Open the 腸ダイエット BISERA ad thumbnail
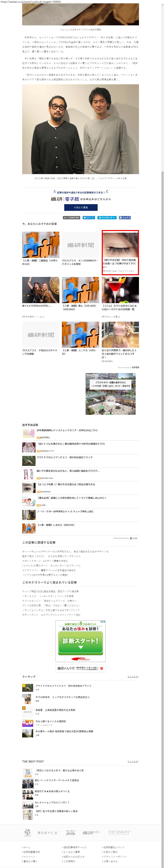 (120, 335)
